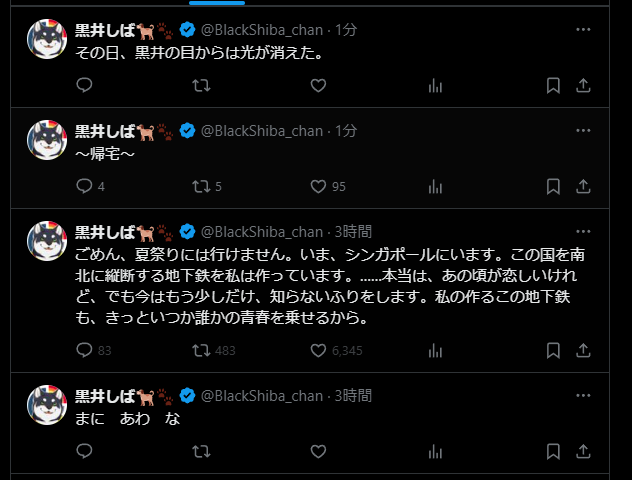Open 黒井しば avatar on 'まに あわ な' tweet
The height and width of the screenshot is (480, 632).
(x=47, y=405)
